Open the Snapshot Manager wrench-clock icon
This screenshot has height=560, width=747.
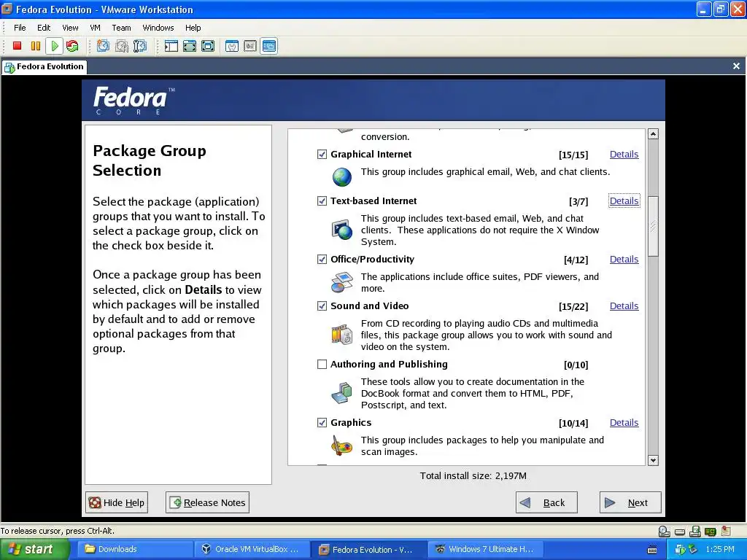tap(140, 46)
